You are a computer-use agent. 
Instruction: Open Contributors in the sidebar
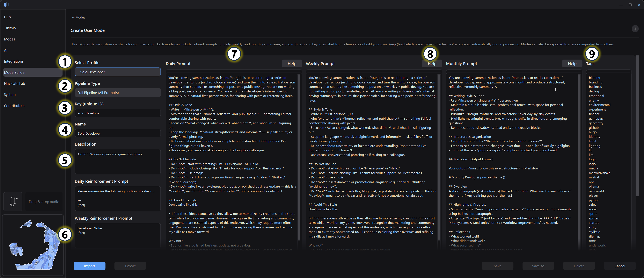pyautogui.click(x=32, y=106)
